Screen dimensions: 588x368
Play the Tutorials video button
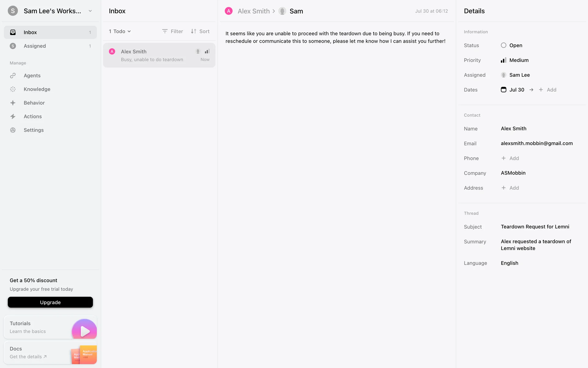(x=84, y=331)
